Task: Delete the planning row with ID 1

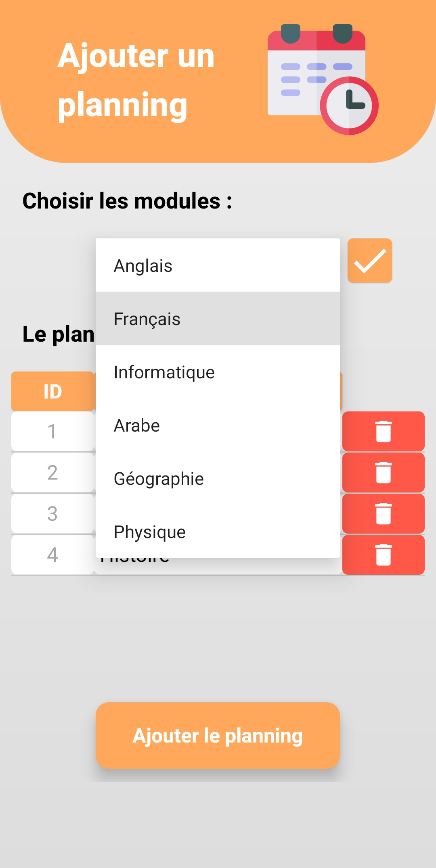Action: [x=382, y=431]
